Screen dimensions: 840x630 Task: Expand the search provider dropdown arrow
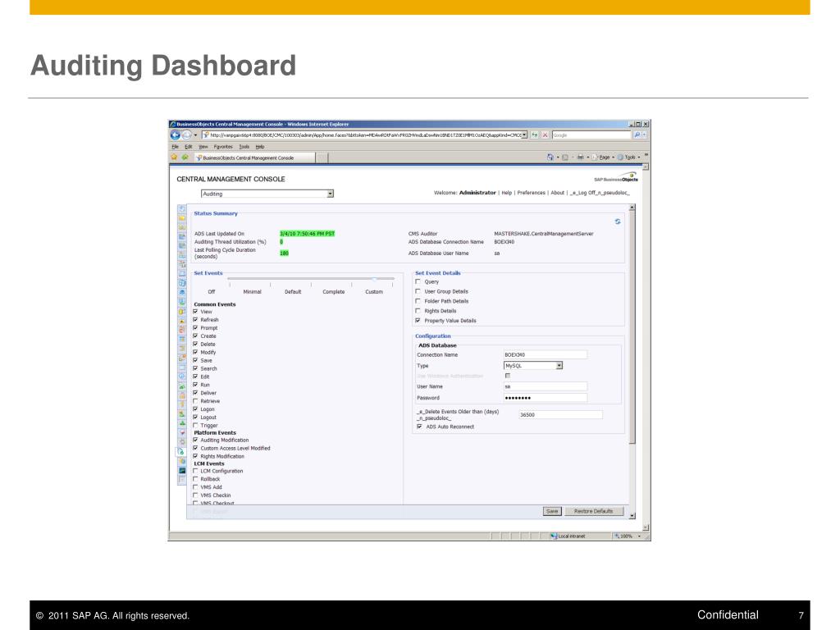click(x=644, y=135)
